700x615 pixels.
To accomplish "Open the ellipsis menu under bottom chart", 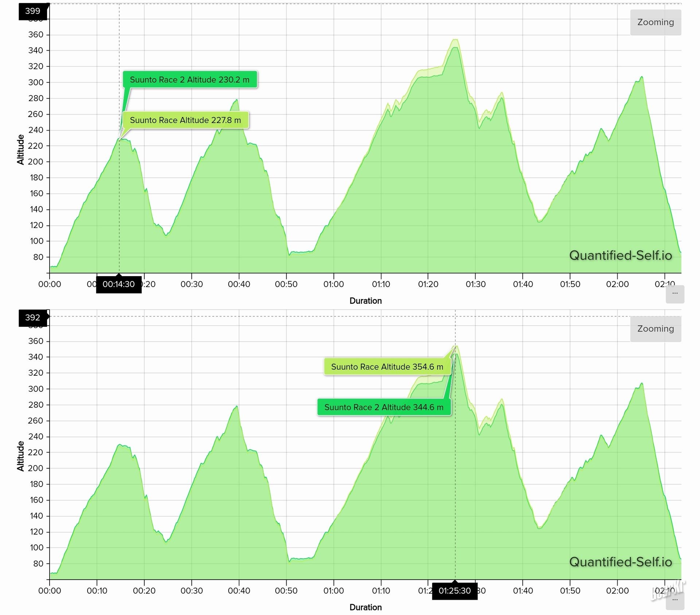I will pos(674,600).
